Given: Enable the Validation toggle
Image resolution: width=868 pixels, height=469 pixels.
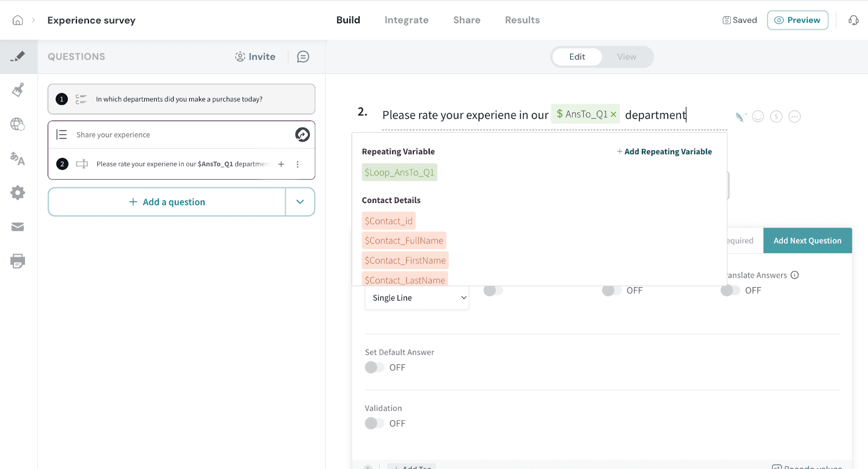Looking at the screenshot, I should coord(374,423).
